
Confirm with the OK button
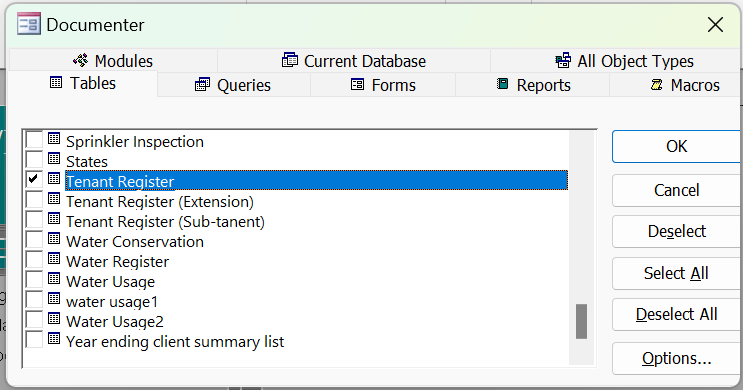(676, 146)
